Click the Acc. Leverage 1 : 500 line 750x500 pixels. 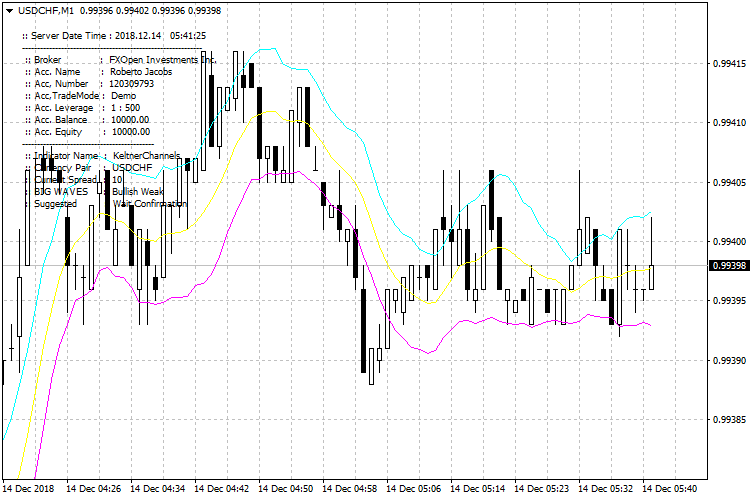(x=87, y=108)
